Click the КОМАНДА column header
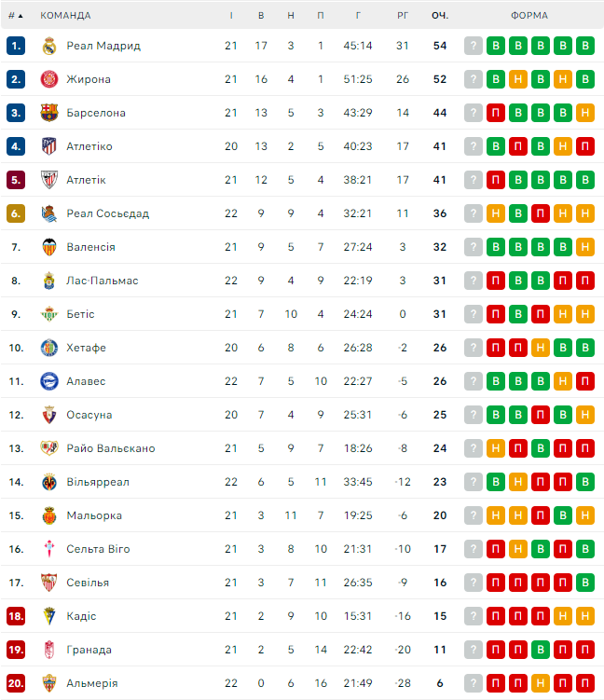The height and width of the screenshot is (700, 604). [x=65, y=15]
